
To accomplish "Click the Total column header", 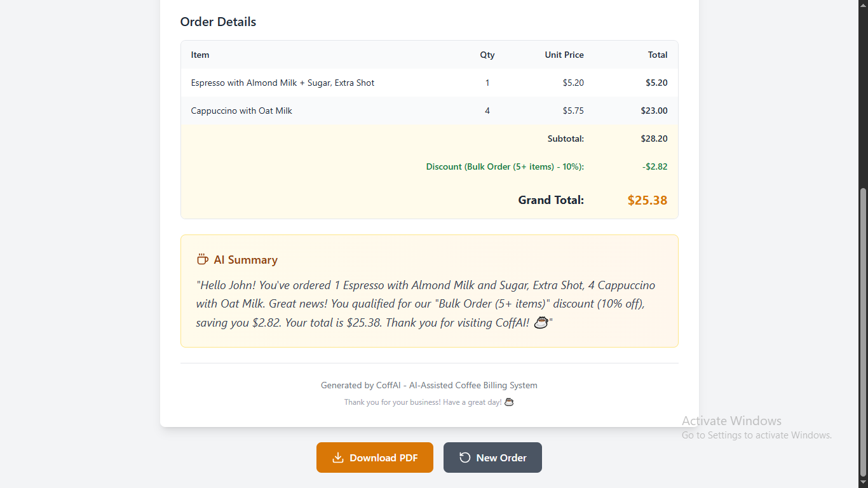I will (x=658, y=55).
